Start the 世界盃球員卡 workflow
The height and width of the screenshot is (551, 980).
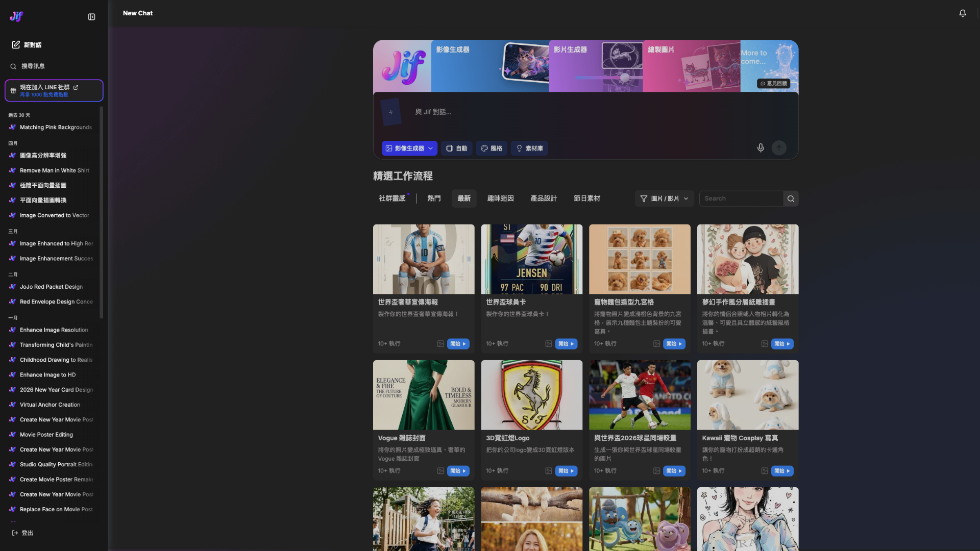(566, 344)
